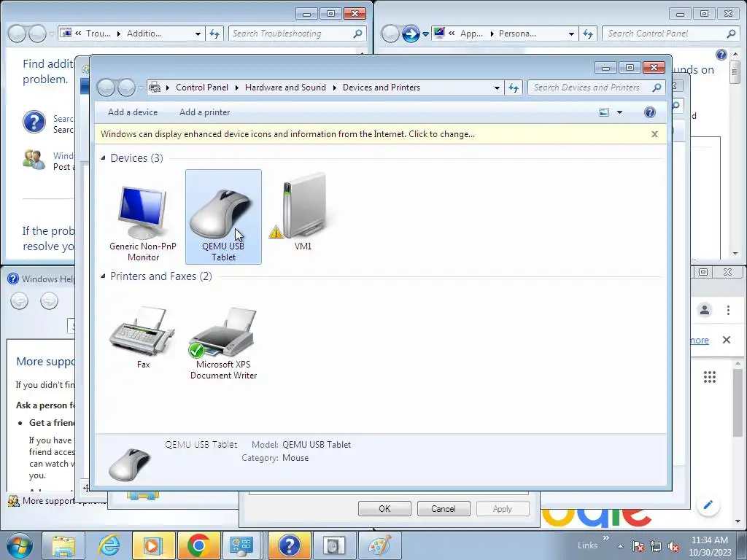Click Apply in the background dialog

502,508
